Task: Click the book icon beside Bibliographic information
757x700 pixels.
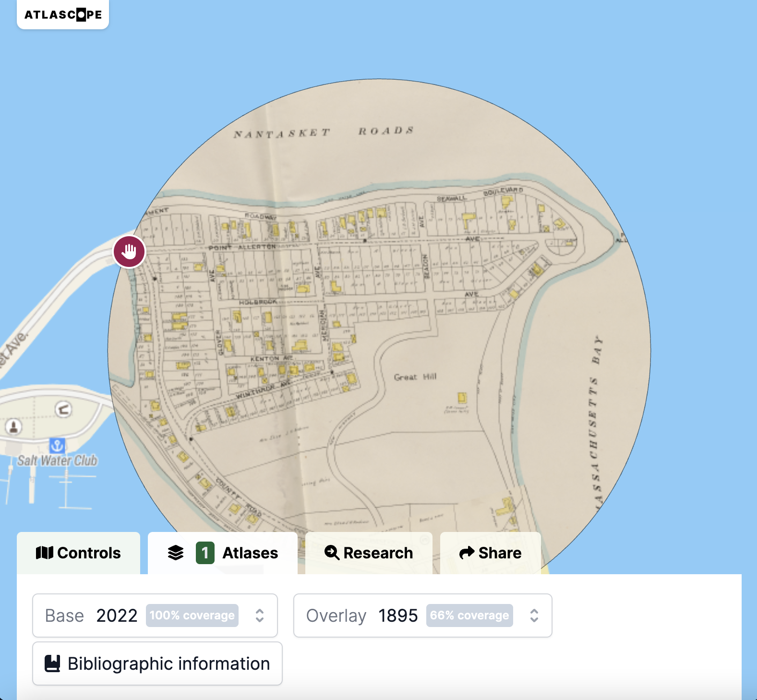Action: 52,664
